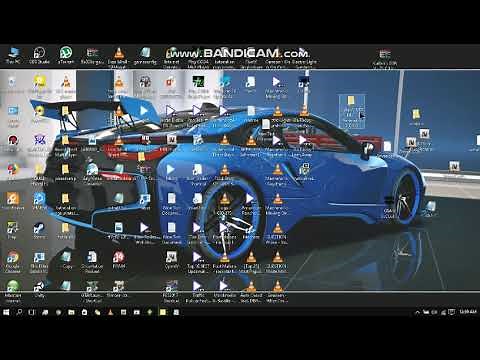480x360 pixels.
Task: Open the gameconfig file on the desktop
Action: pyautogui.click(x=145, y=55)
